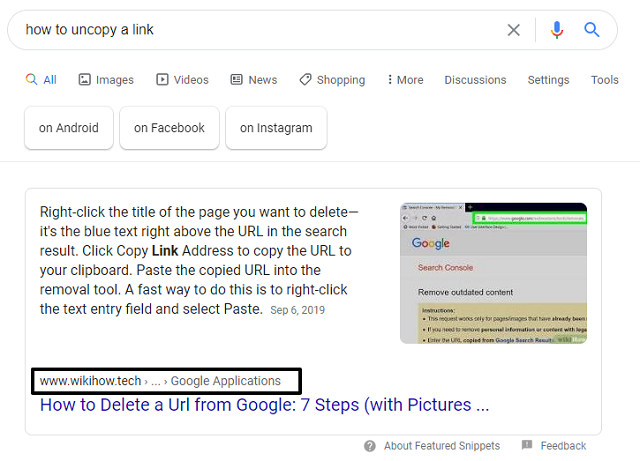Screen dimensions: 640x461
Task: Go to the Shopping results tab
Action: [x=332, y=80]
